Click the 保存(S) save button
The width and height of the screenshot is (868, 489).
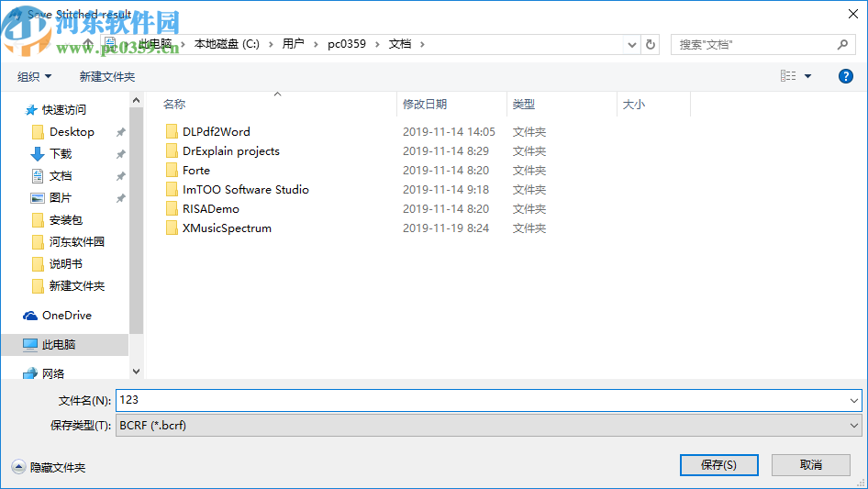pyautogui.click(x=718, y=464)
